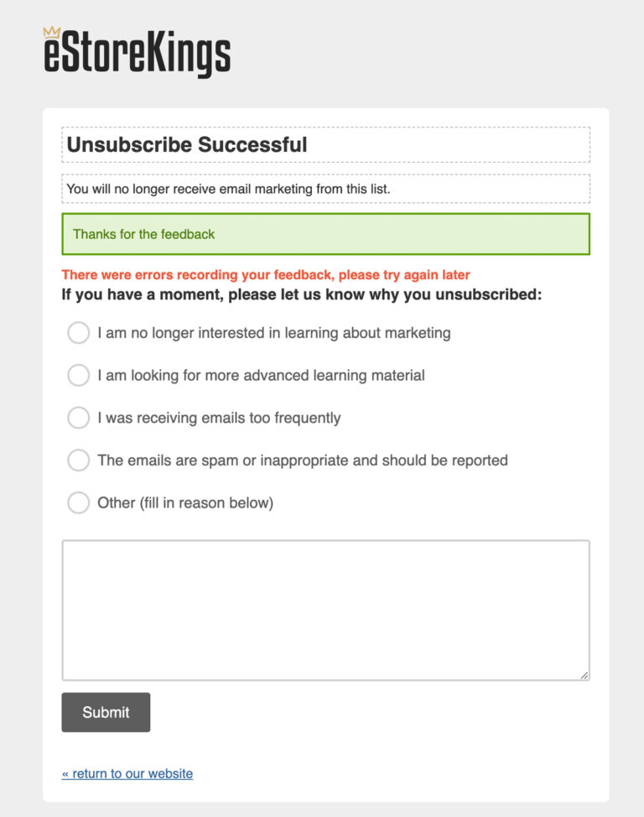Select the 'Other (fill in reason below)' option
The height and width of the screenshot is (817, 644).
click(78, 502)
